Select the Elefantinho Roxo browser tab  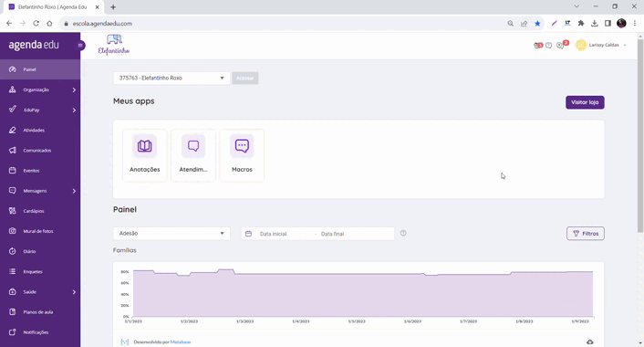click(x=53, y=7)
